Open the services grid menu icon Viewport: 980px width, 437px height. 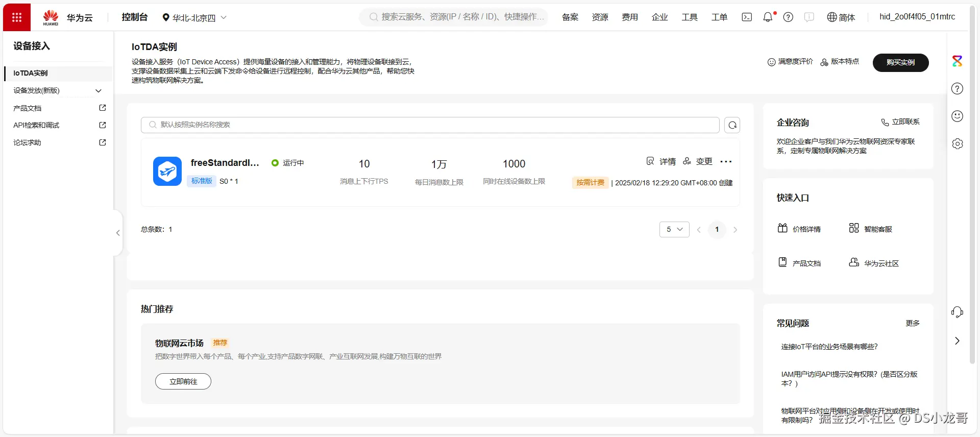click(x=17, y=17)
